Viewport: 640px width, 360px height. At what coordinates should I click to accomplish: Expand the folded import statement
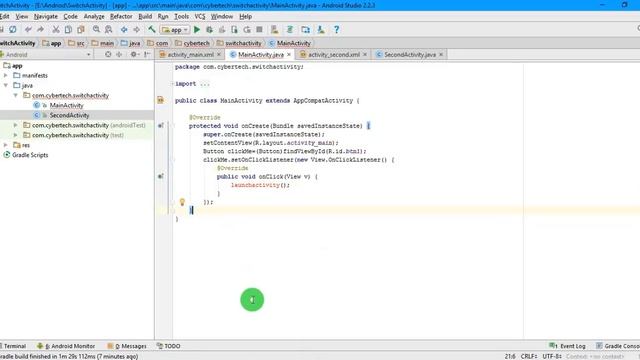(x=172, y=84)
